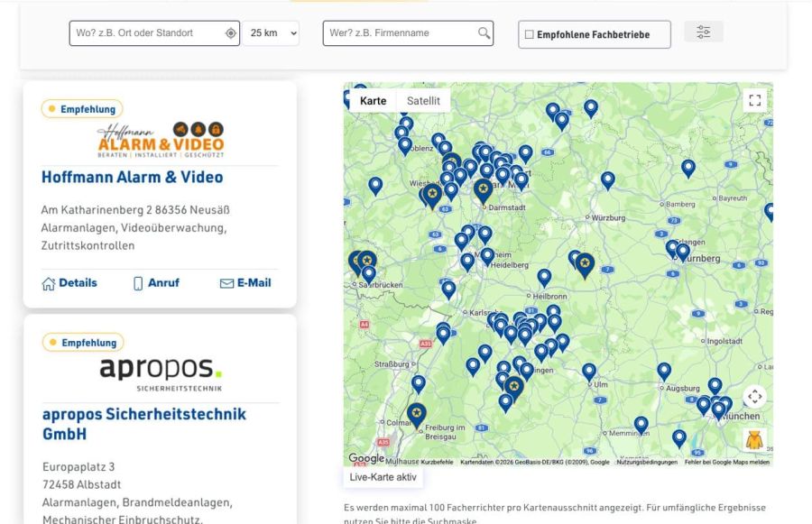Click the phone icon next to Anruf
Screen dimensions: 812x524
point(138,284)
